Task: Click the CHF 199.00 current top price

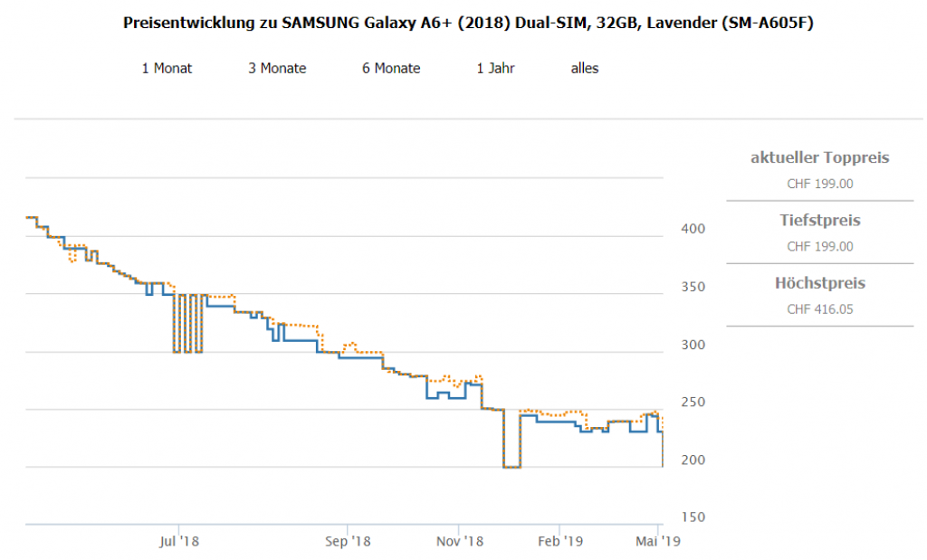Action: coord(819,184)
